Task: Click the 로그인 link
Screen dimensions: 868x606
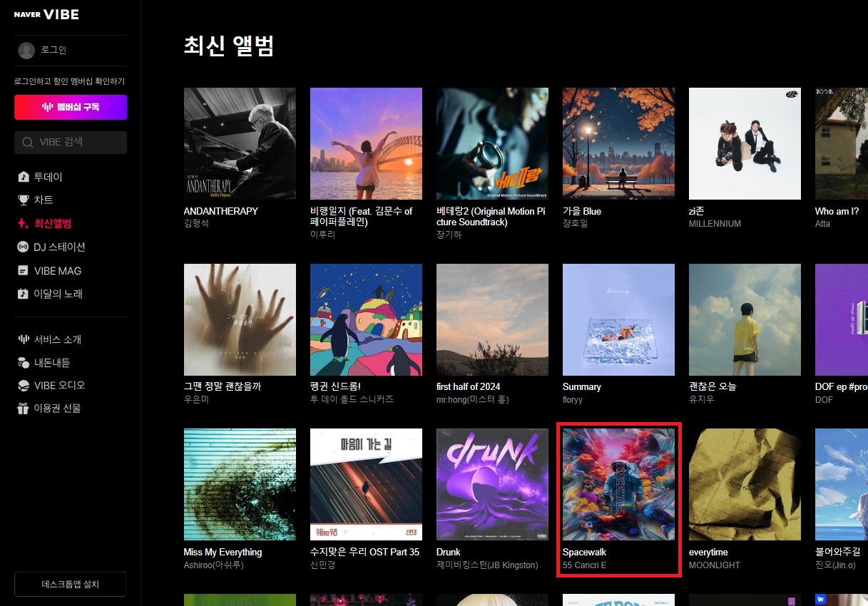Action: tap(53, 50)
